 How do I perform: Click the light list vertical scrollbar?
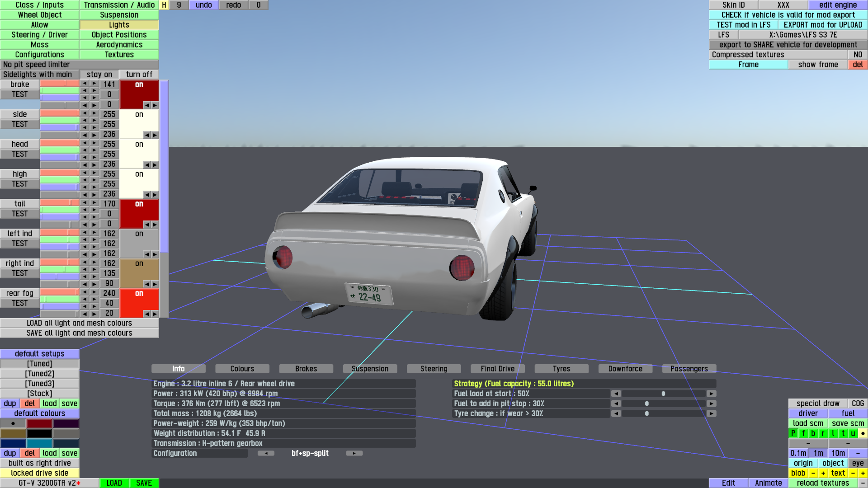164,167
